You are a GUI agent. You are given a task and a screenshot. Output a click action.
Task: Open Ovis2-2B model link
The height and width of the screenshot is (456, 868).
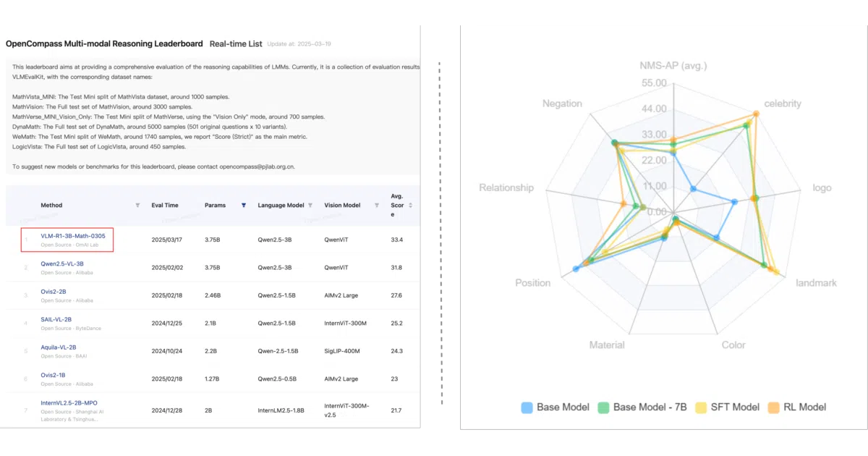[54, 292]
